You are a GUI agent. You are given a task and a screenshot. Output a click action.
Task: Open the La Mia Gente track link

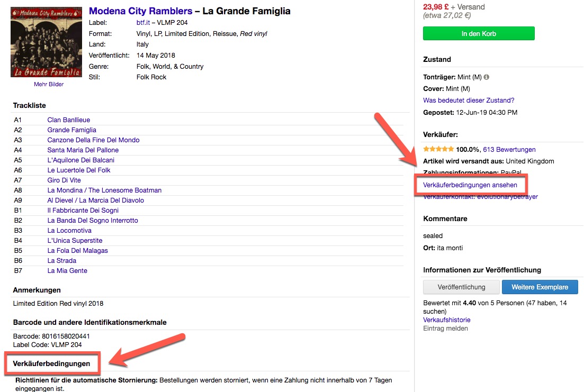pyautogui.click(x=67, y=271)
